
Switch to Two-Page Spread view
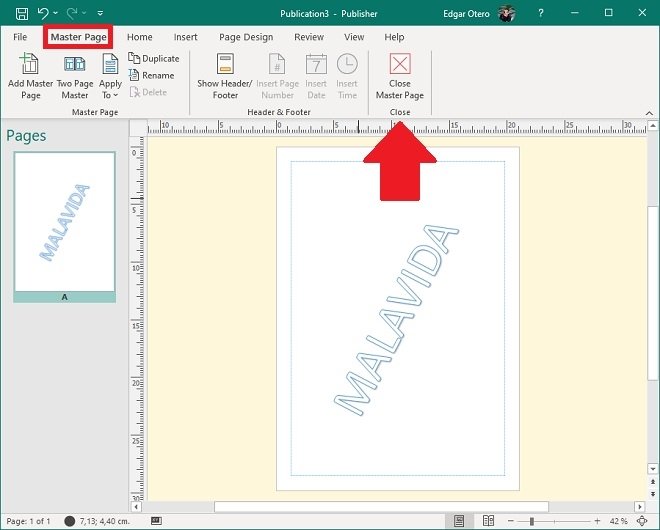pos(488,521)
